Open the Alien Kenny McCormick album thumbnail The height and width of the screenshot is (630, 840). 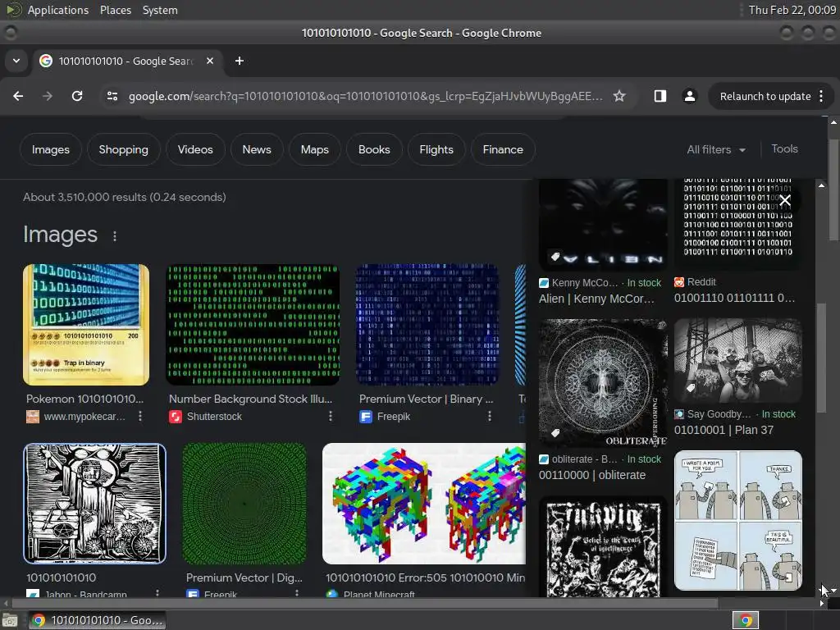(603, 225)
